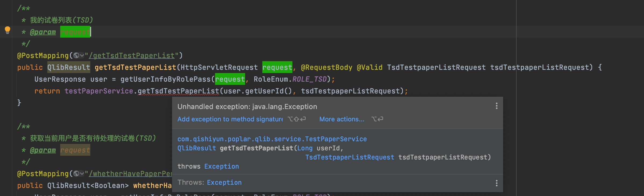The height and width of the screenshot is (196, 644).
Task: Click Exception link after lowercase throws
Action: [221, 166]
